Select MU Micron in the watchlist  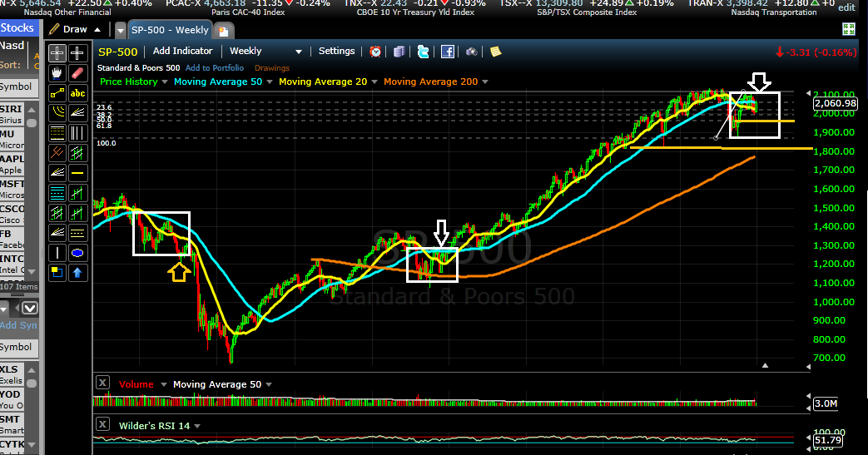pos(12,140)
